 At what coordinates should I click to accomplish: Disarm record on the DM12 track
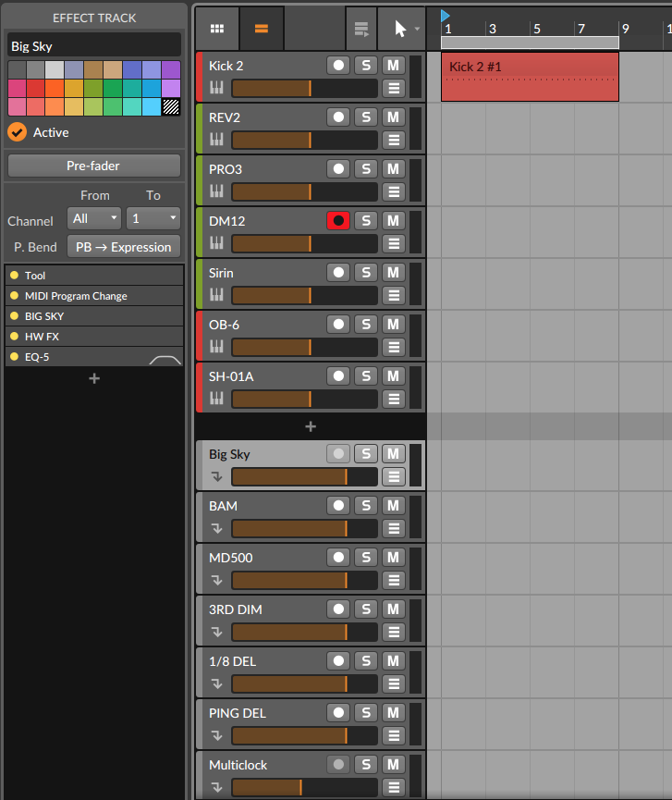[x=338, y=220]
